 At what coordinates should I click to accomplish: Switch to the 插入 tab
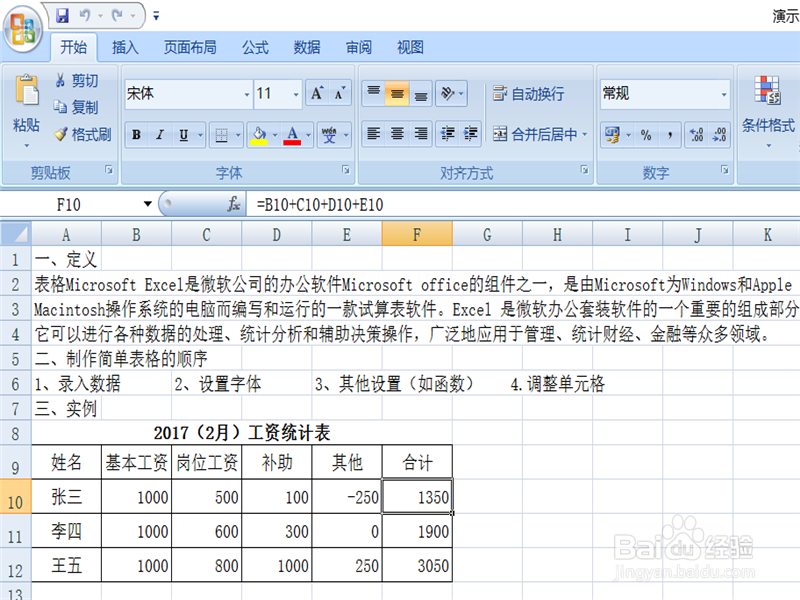[x=125, y=47]
